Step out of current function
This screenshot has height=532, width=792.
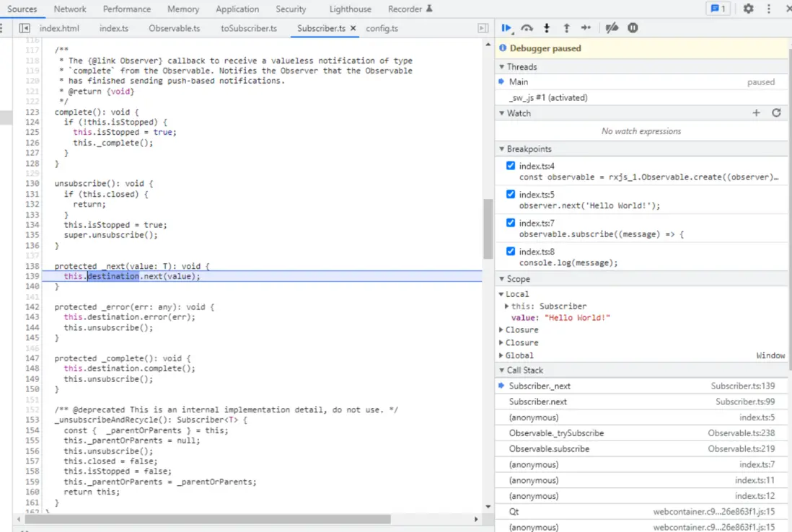tap(566, 28)
